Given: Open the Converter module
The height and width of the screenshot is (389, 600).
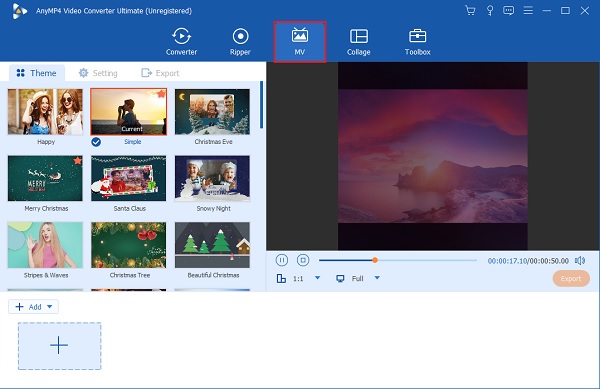Looking at the screenshot, I should [181, 42].
